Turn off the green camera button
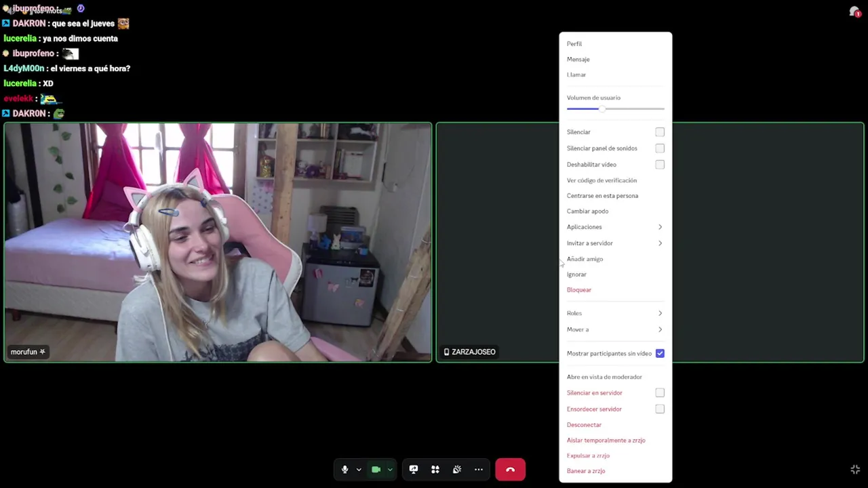 click(376, 470)
